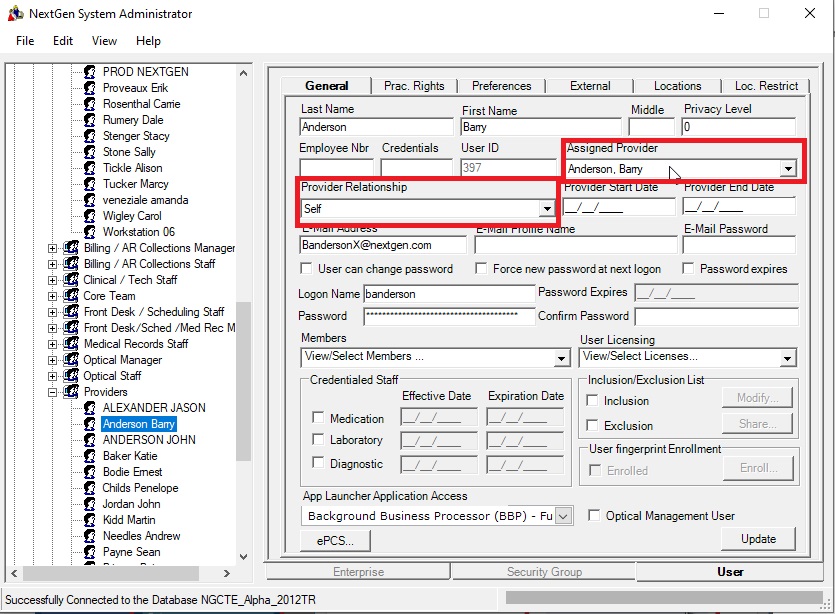Expand Front Desk / Scheduling Staff node

tap(52, 312)
